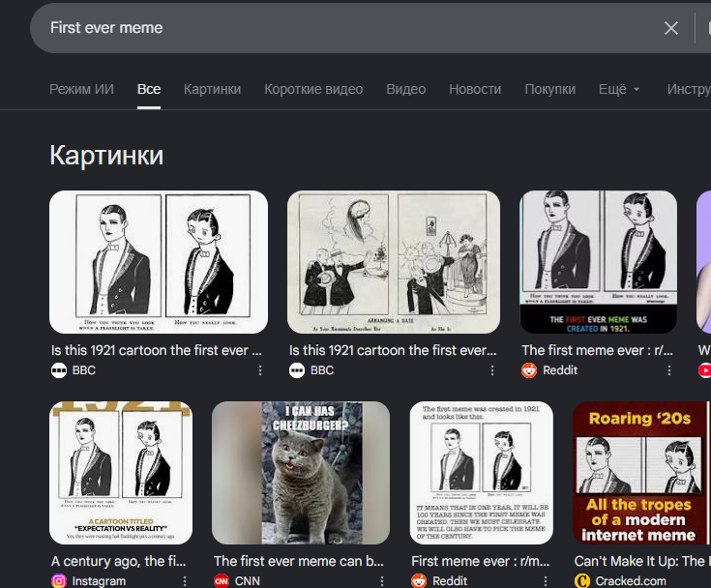Click the 'CNN' source name
The height and width of the screenshot is (588, 711).
(247, 580)
